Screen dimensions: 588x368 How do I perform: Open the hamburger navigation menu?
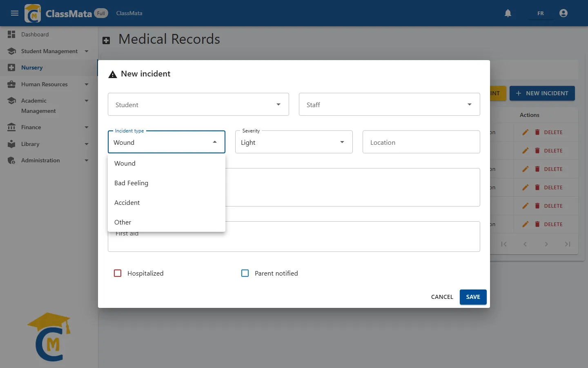pyautogui.click(x=15, y=13)
